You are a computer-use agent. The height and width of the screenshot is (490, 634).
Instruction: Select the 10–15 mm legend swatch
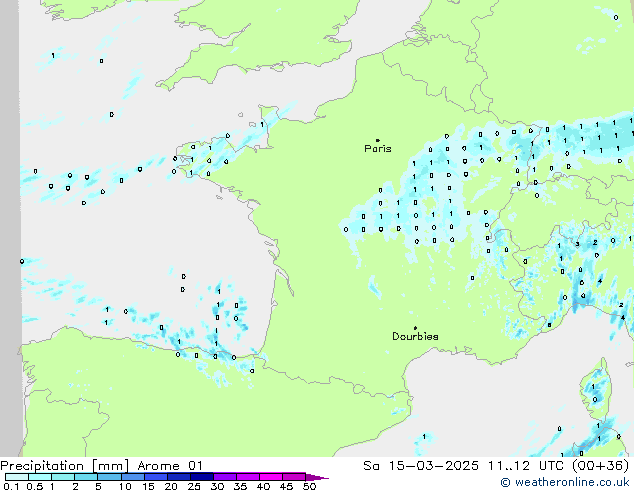tap(132, 477)
